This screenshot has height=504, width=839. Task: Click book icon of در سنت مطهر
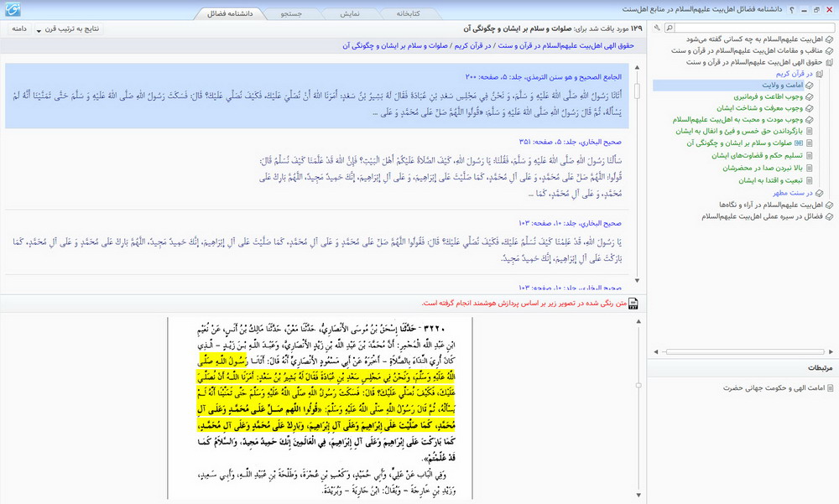[x=819, y=193]
